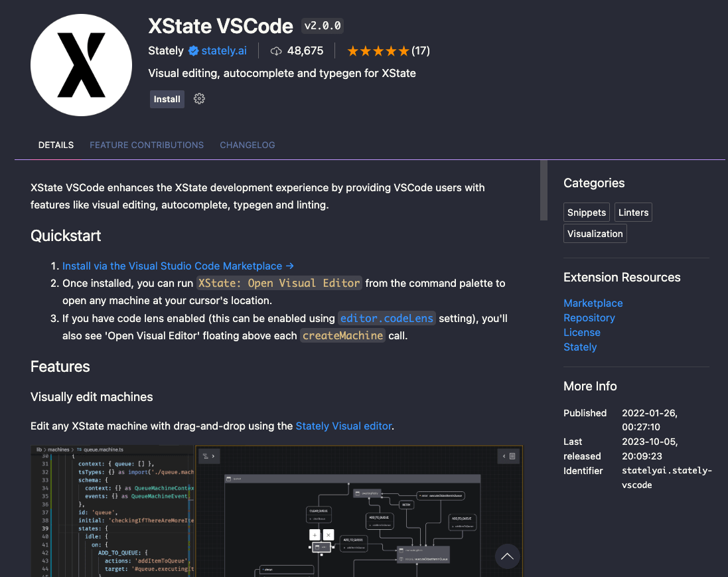Open Install via Visual Studio Code Marketplace link
Viewport: 728px width, 577px height.
[x=178, y=266]
